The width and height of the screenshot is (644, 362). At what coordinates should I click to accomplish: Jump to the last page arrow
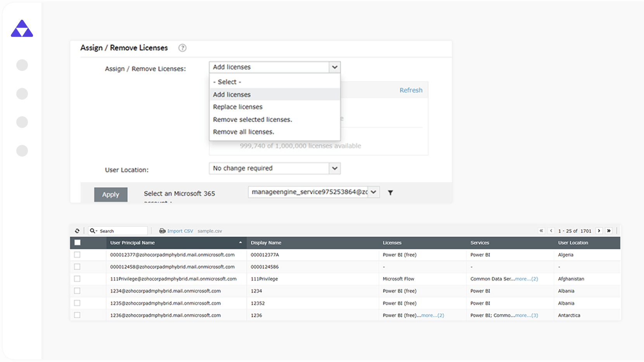pos(609,231)
